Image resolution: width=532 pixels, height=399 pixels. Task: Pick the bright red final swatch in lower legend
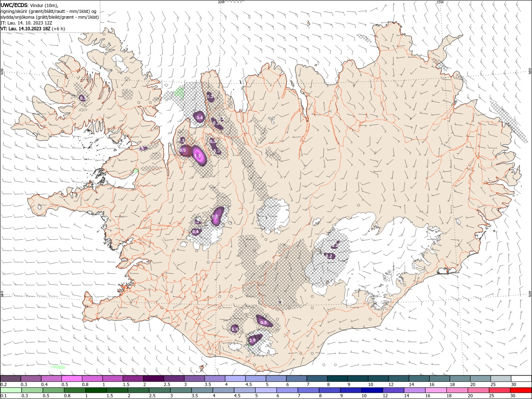[521, 390]
